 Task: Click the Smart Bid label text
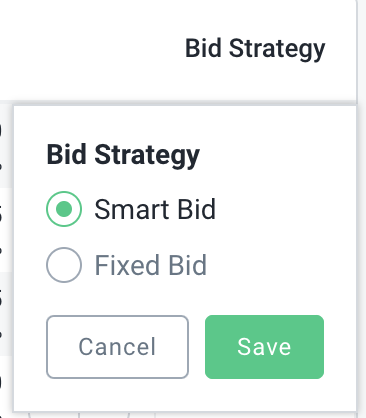[x=155, y=209]
